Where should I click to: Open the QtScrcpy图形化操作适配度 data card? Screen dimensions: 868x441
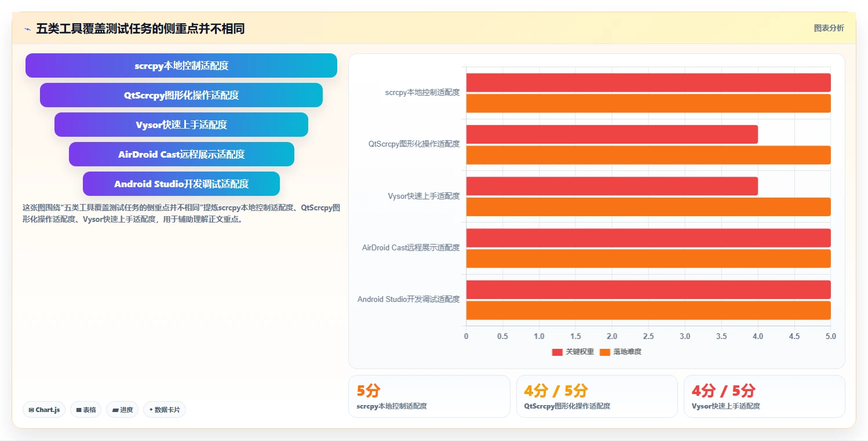pos(597,396)
